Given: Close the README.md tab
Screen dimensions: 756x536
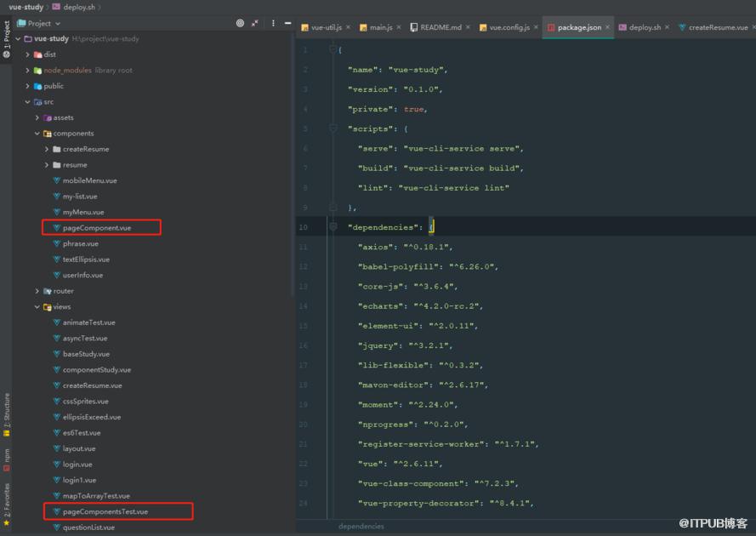Looking at the screenshot, I should coord(468,27).
